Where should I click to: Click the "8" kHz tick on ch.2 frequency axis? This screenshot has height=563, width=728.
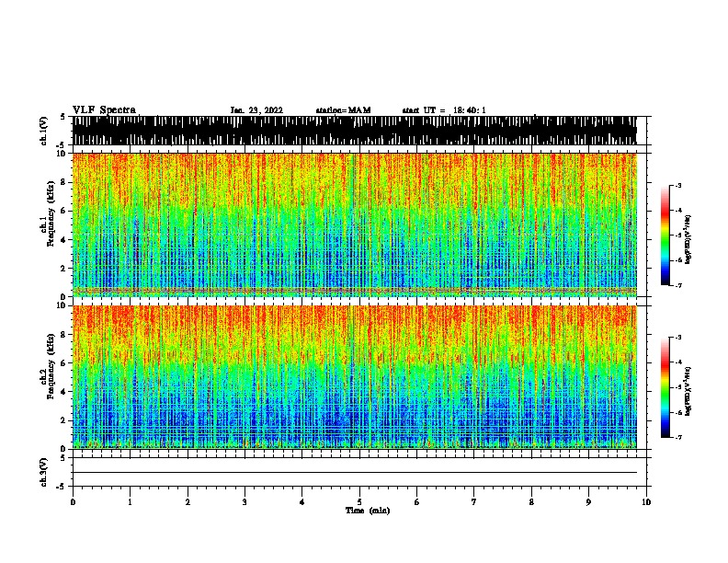click(63, 335)
